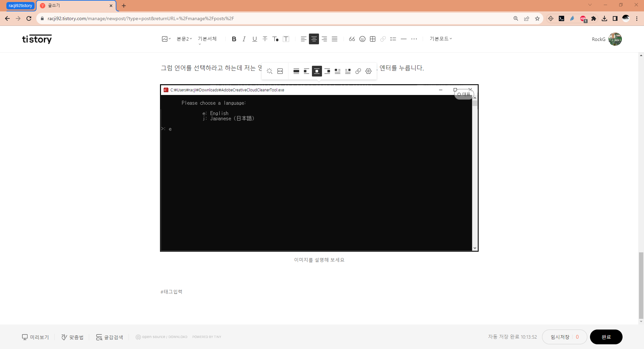644x349 pixels.
Task: Click the browser address bar URL
Action: tap(141, 18)
